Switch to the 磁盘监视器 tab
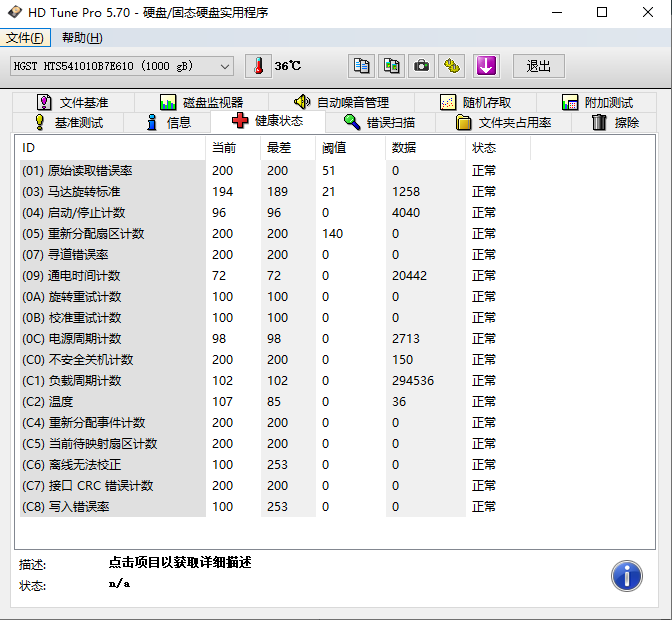The image size is (672, 620). click(x=201, y=102)
